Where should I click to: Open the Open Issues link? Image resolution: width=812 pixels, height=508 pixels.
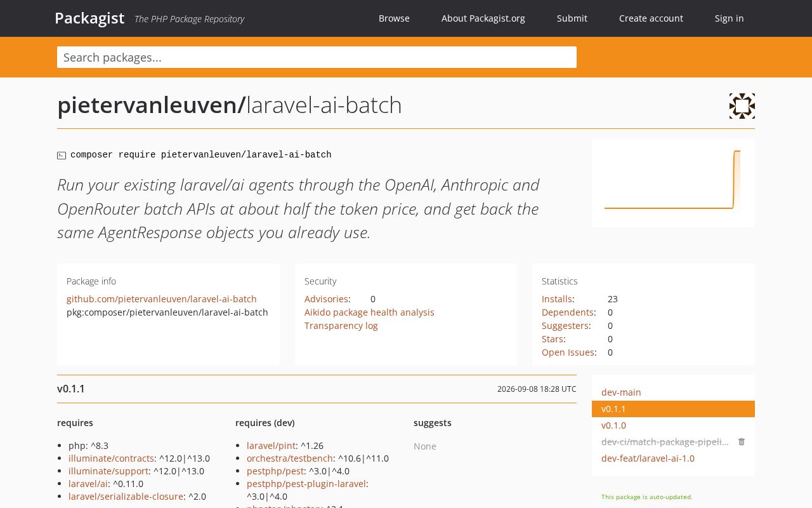pos(568,352)
